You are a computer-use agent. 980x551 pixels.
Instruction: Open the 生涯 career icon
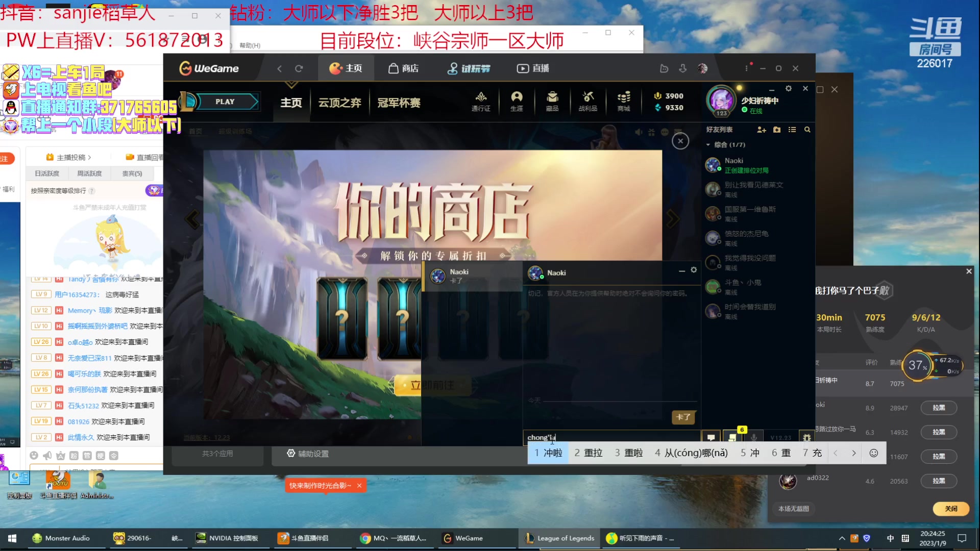pyautogui.click(x=517, y=101)
